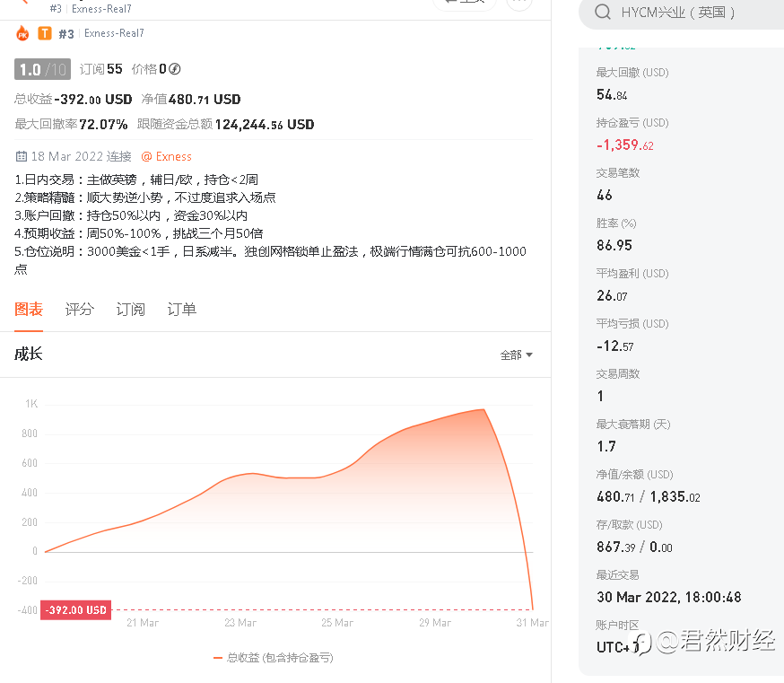Click the 29 Mar axis label
The image size is (784, 683).
(x=435, y=623)
